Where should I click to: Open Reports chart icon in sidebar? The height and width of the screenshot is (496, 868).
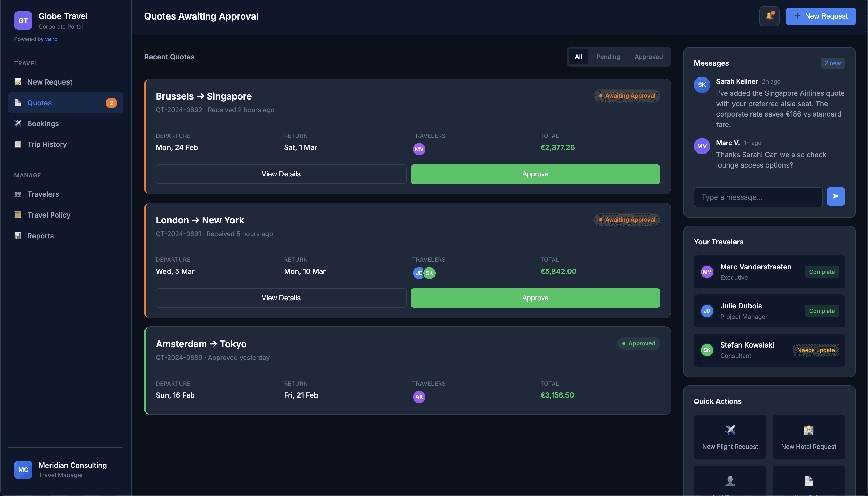click(x=18, y=236)
